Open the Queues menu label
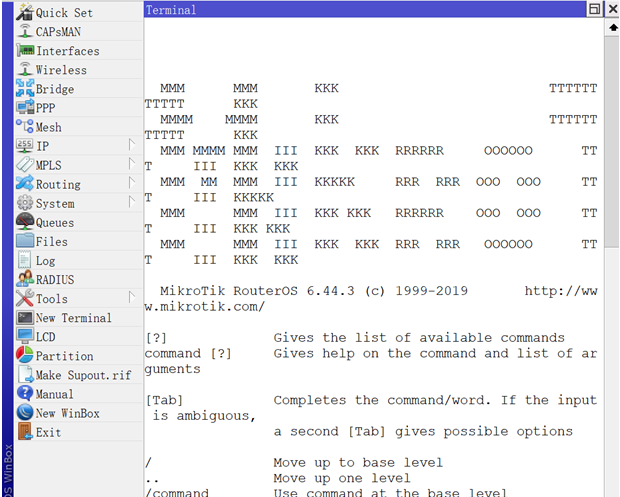620x497 pixels. click(x=55, y=223)
